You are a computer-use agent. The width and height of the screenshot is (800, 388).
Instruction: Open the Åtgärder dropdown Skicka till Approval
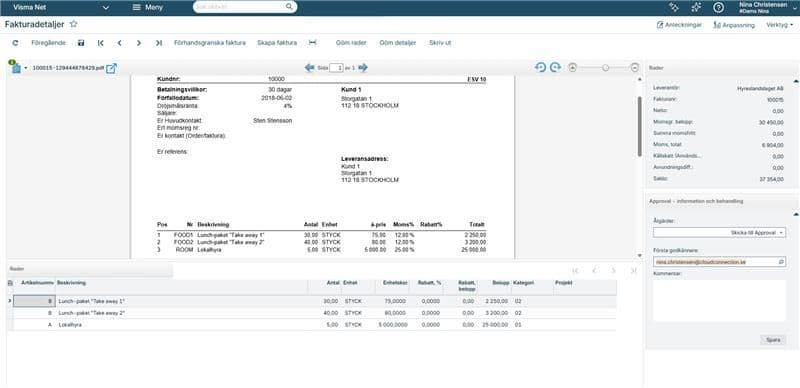click(719, 233)
